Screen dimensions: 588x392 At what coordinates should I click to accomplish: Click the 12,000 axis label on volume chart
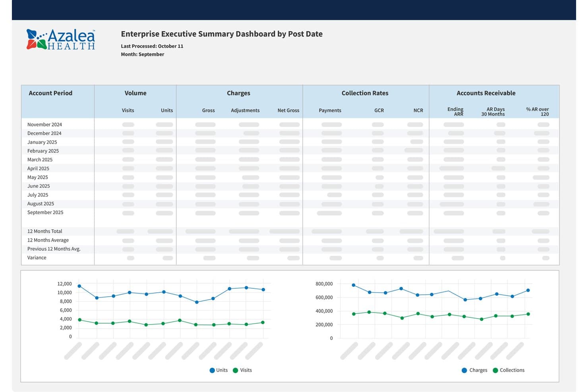click(65, 284)
